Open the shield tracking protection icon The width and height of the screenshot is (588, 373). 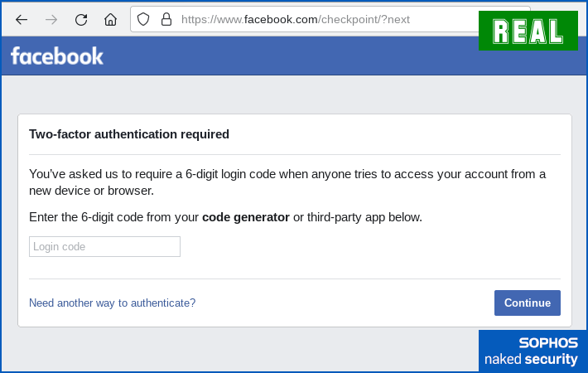pos(143,19)
